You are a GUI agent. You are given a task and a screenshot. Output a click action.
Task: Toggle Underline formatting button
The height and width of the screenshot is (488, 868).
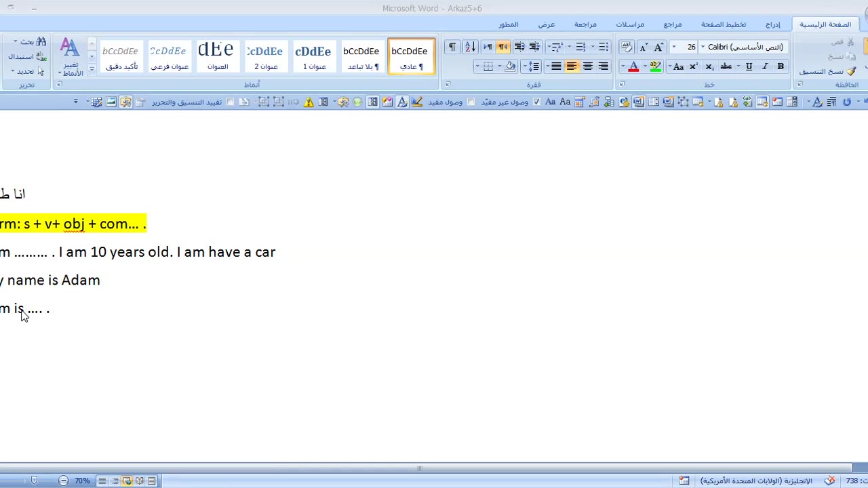(749, 66)
